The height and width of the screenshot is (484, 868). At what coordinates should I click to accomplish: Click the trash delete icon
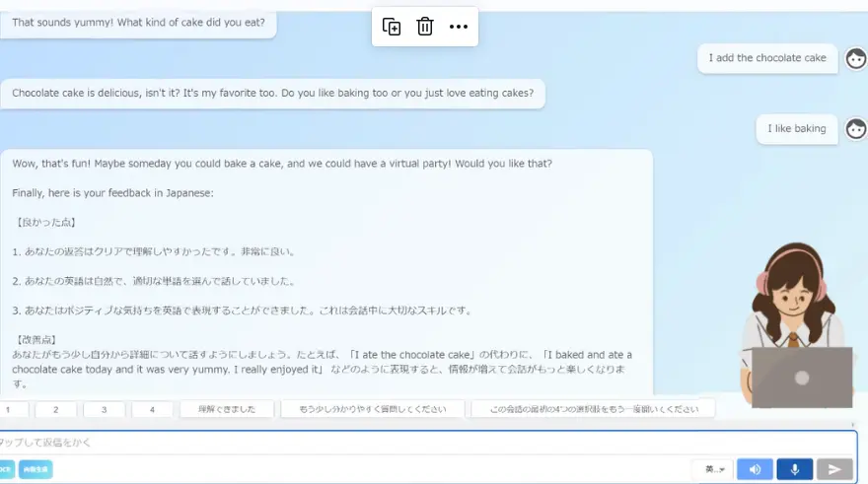coord(425,27)
